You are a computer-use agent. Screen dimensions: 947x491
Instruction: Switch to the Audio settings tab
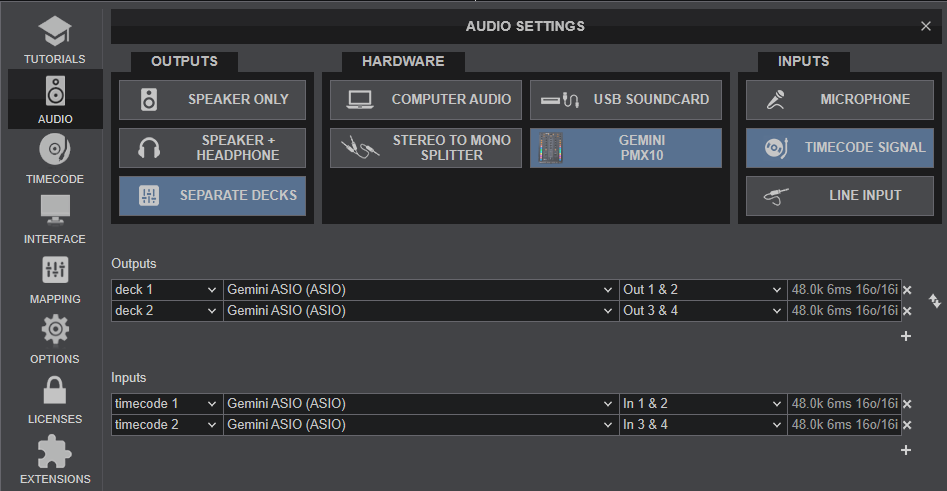pyautogui.click(x=54, y=100)
